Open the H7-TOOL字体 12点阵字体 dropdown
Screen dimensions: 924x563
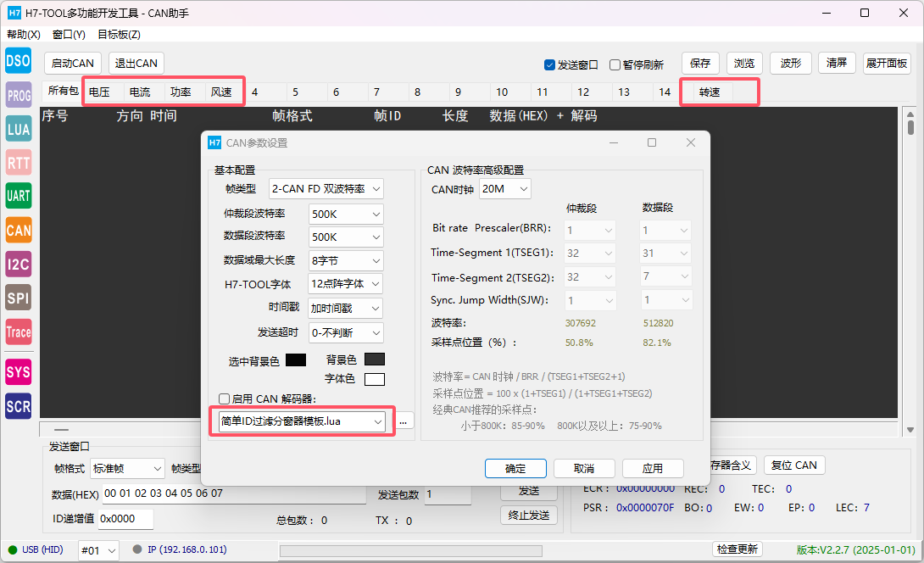346,283
